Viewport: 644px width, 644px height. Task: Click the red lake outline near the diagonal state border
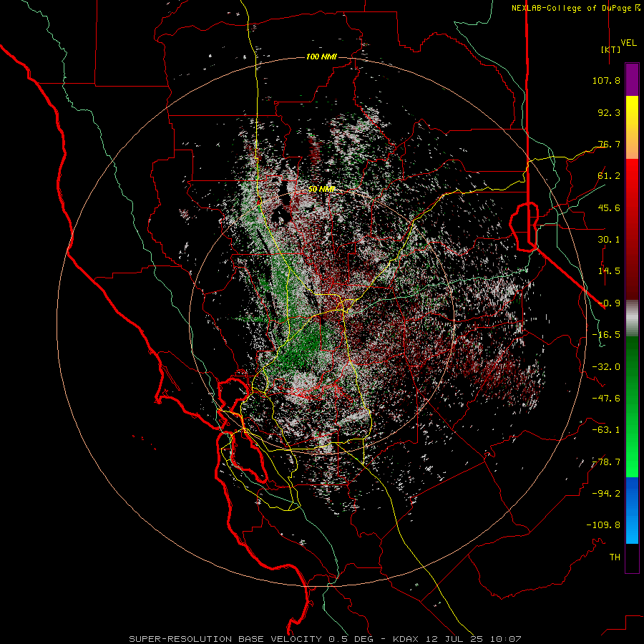pos(524,226)
